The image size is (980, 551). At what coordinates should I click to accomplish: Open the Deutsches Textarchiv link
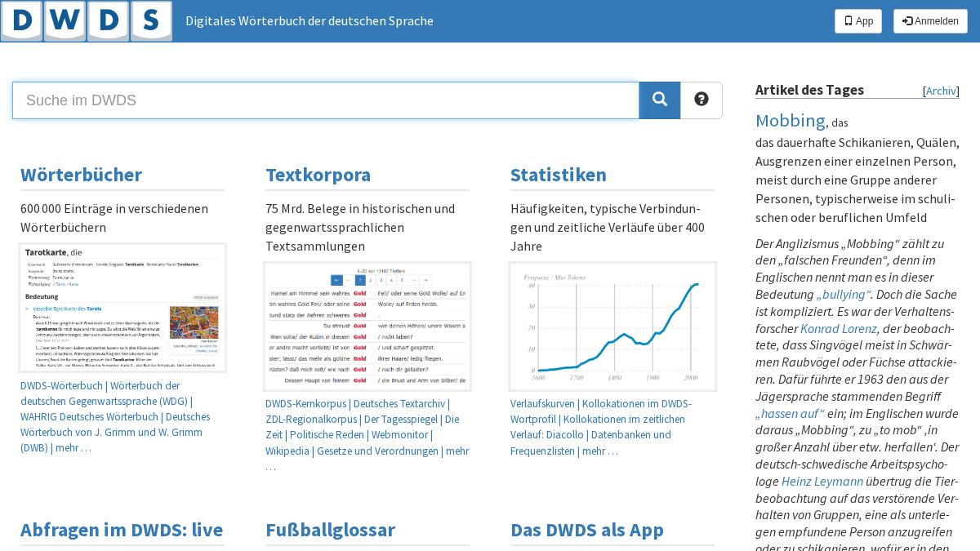[399, 404]
